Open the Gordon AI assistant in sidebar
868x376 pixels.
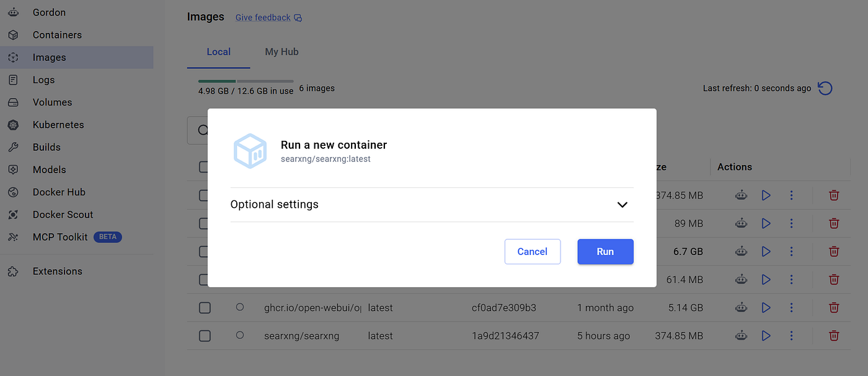[48, 12]
